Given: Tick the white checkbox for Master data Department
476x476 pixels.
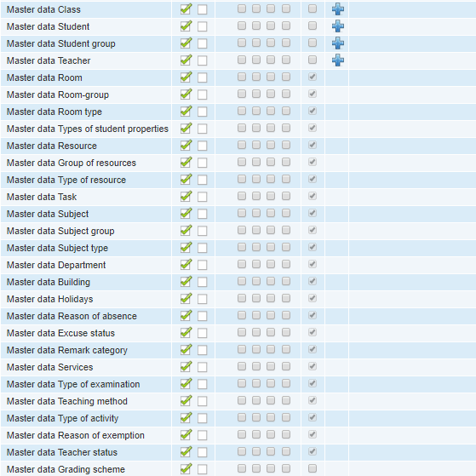Looking at the screenshot, I should [x=202, y=265].
